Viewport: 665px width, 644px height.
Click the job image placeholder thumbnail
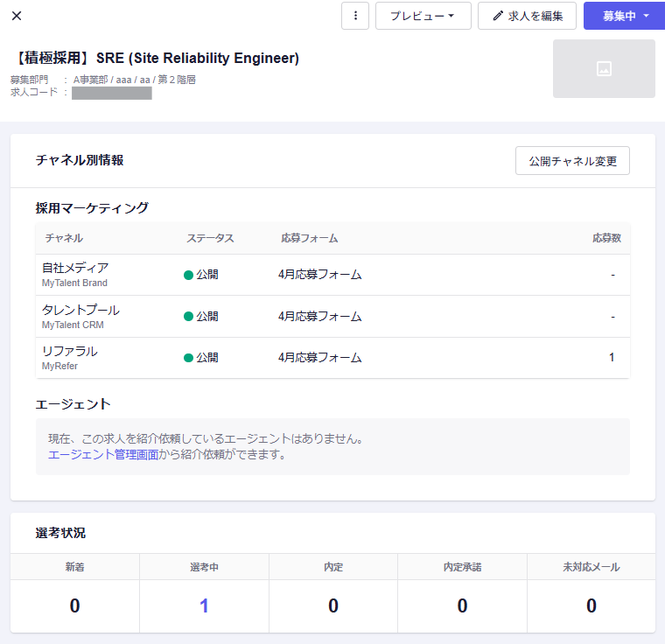tap(604, 68)
